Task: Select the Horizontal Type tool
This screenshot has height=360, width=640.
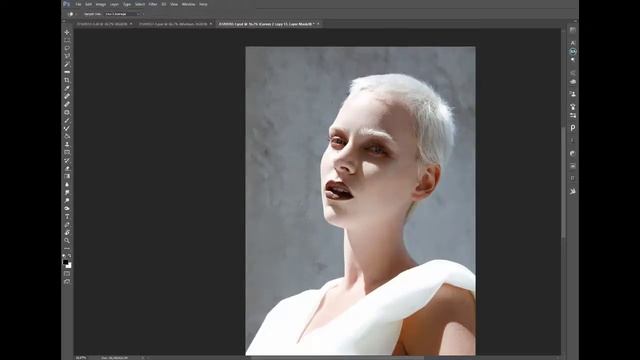Action: coord(67,216)
